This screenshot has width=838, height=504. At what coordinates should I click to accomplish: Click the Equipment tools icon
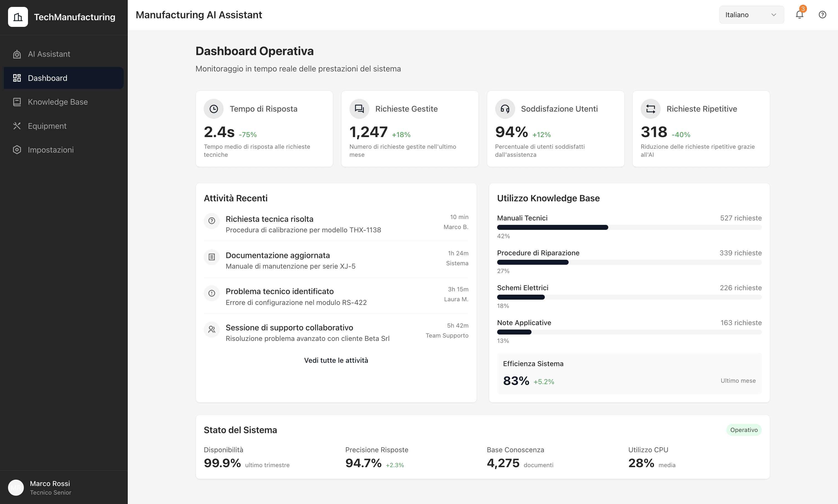pyautogui.click(x=17, y=126)
